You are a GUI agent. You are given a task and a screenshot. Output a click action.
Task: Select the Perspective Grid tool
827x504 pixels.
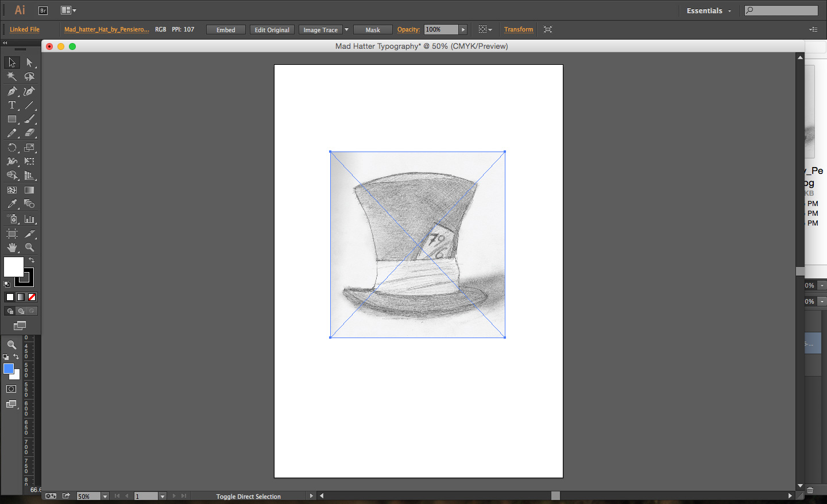[29, 176]
